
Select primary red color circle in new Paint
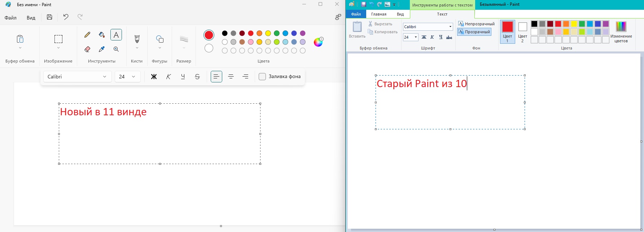click(209, 35)
